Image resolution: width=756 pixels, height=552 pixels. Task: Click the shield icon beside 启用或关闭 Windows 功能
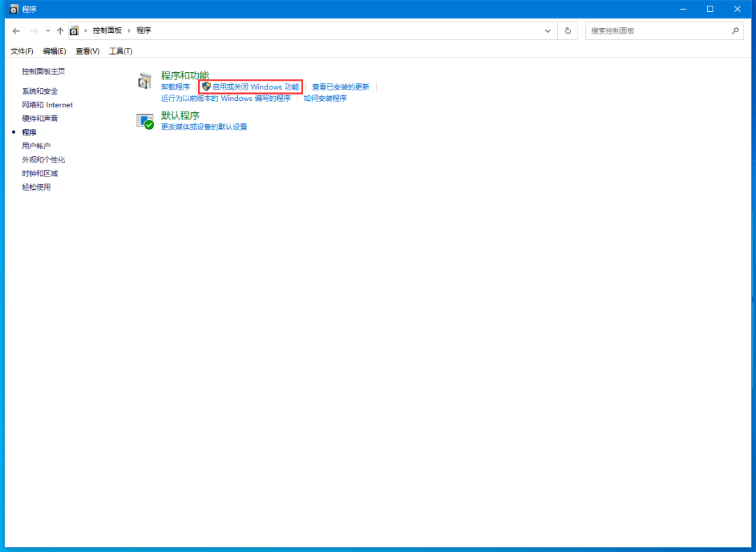(206, 87)
